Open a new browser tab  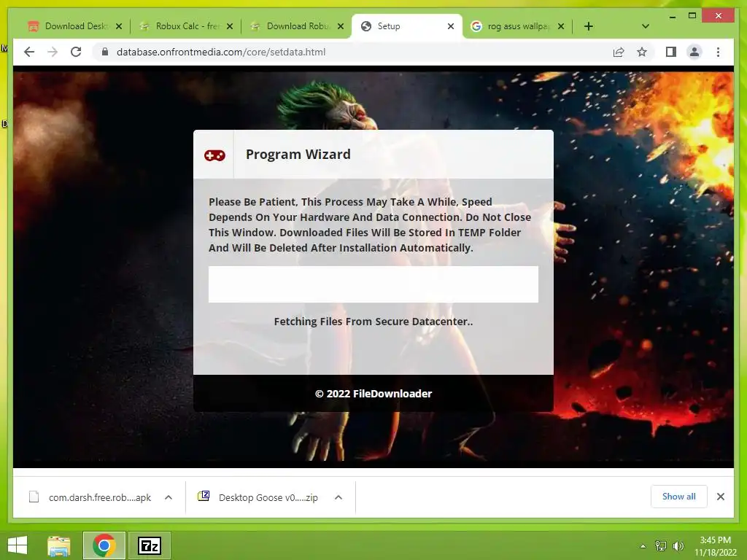pyautogui.click(x=589, y=26)
